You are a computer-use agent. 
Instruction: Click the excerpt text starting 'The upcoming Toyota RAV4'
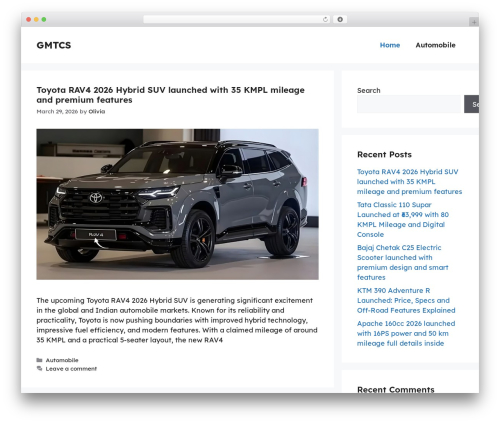click(177, 320)
